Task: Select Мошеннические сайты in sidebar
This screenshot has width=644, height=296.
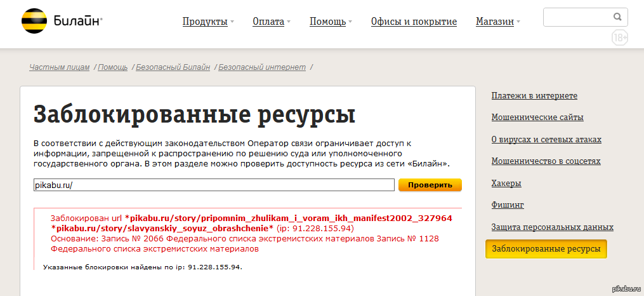Action: 537,117
